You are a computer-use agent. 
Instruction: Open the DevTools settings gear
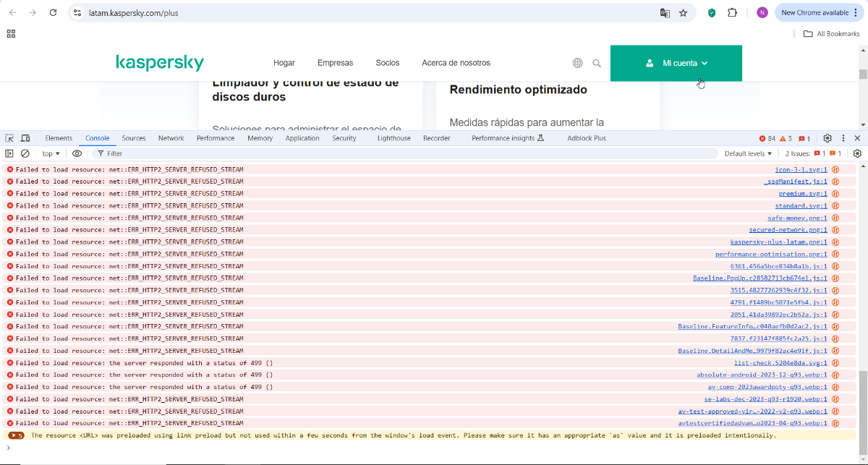[x=827, y=138]
